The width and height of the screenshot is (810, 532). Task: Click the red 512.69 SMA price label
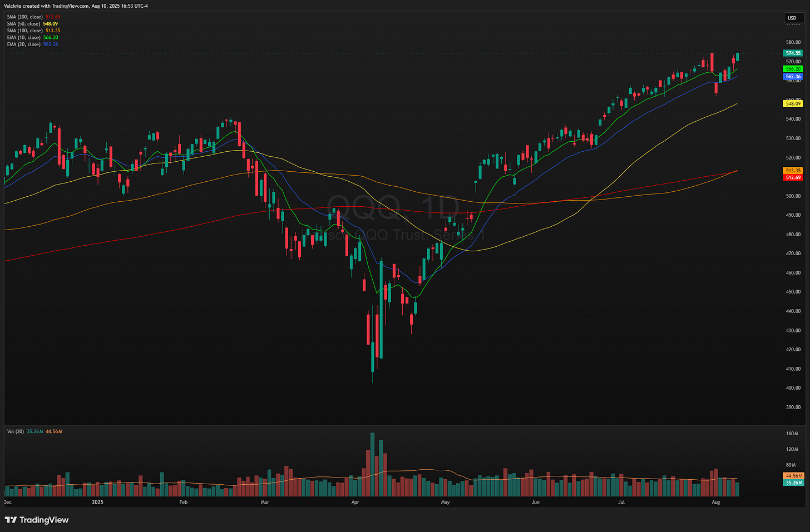tap(793, 178)
